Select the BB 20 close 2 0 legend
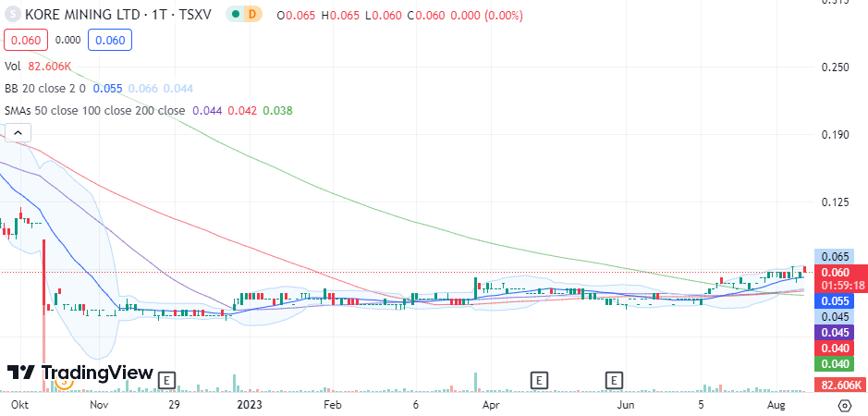The width and height of the screenshot is (868, 416). point(45,88)
